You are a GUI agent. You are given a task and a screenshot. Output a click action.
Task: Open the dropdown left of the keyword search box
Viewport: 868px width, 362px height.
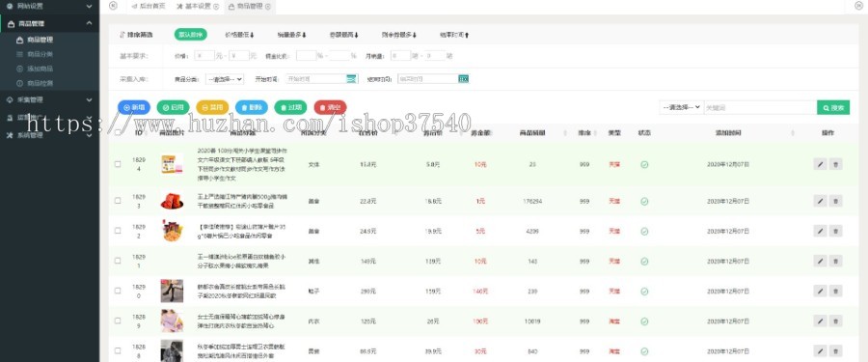pyautogui.click(x=682, y=107)
